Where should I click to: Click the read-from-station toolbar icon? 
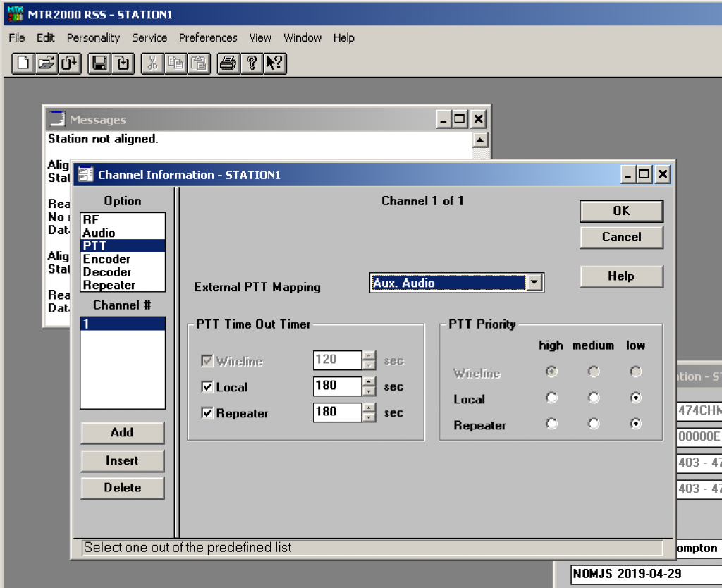70,63
